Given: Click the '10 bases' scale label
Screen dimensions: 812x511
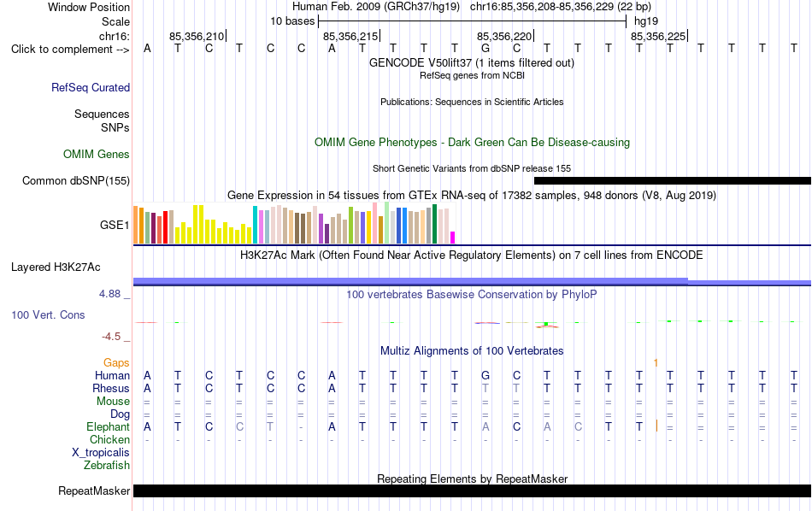Looking at the screenshot, I should pos(292,21).
